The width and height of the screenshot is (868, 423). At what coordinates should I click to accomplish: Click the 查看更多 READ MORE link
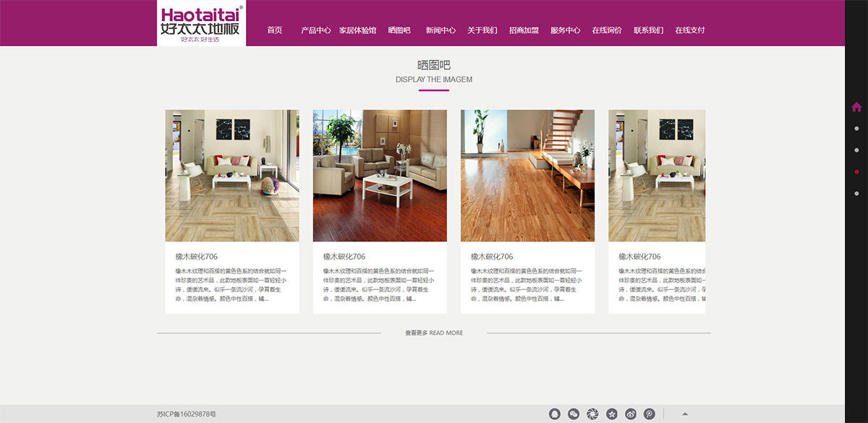pos(434,333)
